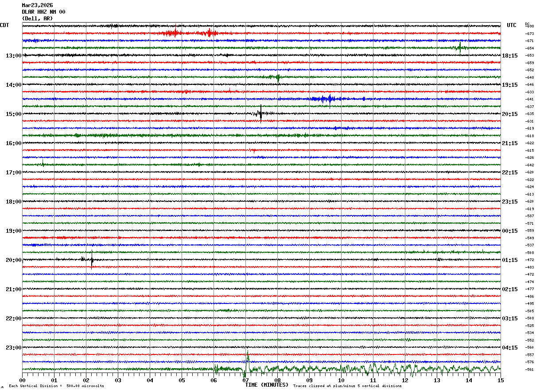The image size is (536, 392).
Task: Select the UTC timezone header
Action: 512,25
